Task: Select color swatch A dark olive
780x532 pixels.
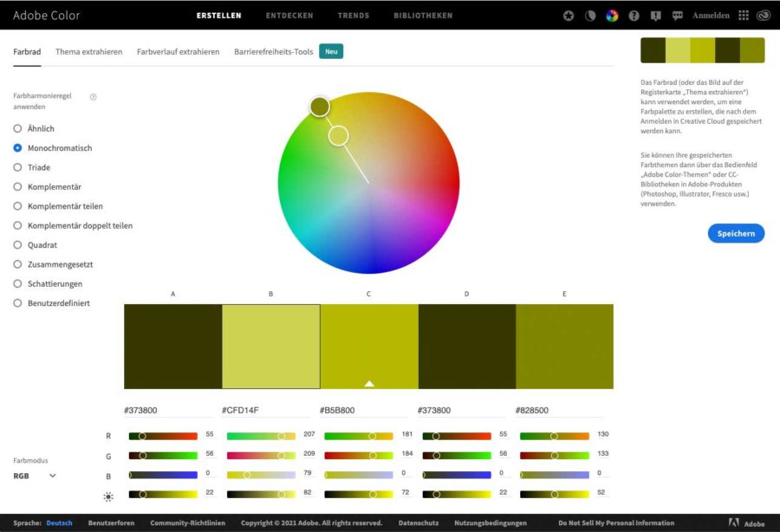Action: point(173,347)
